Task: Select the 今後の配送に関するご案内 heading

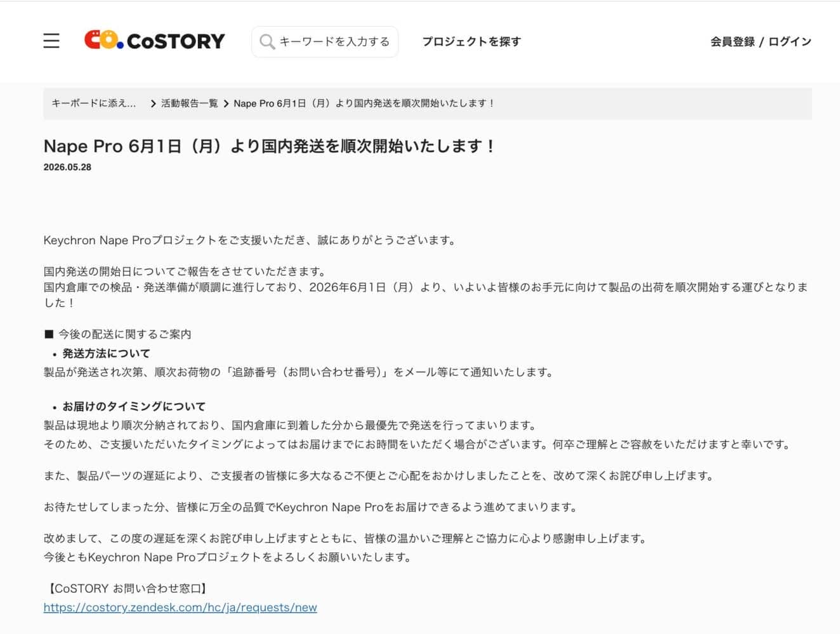Action: 118,334
